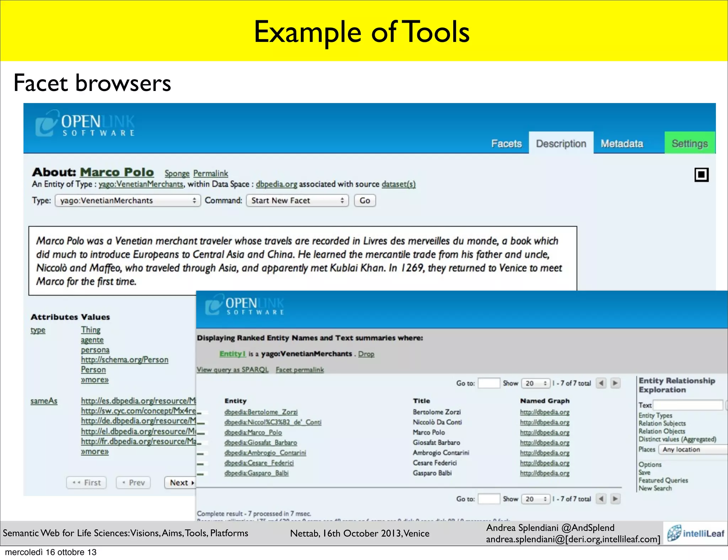Open dbpedia:Gasparo_Balbi entity link
The image size is (728, 560).
tap(256, 473)
